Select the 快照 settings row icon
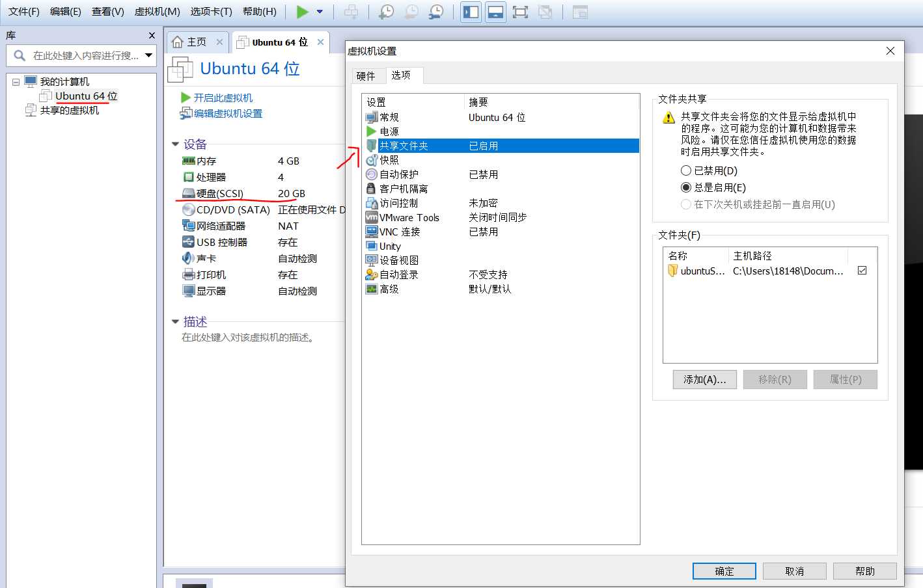Screen dimensions: 923x588 tap(371, 160)
